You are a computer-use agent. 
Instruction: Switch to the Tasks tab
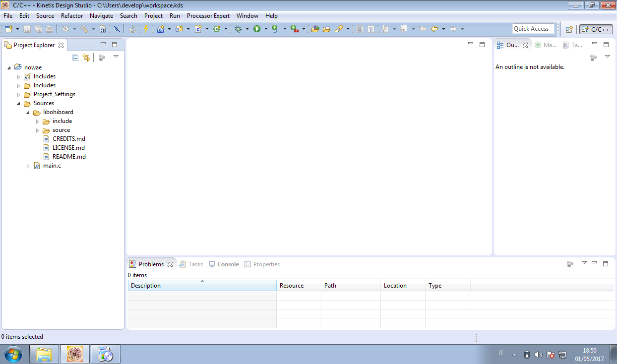(191, 264)
